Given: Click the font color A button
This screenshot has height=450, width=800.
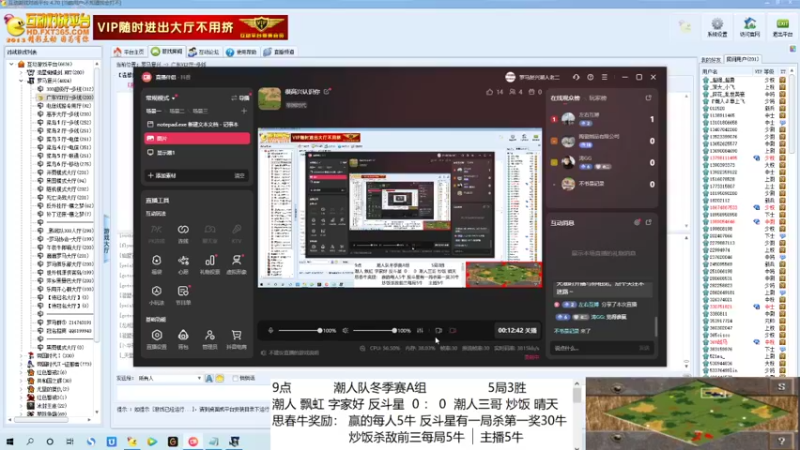Looking at the screenshot, I should click(x=209, y=379).
